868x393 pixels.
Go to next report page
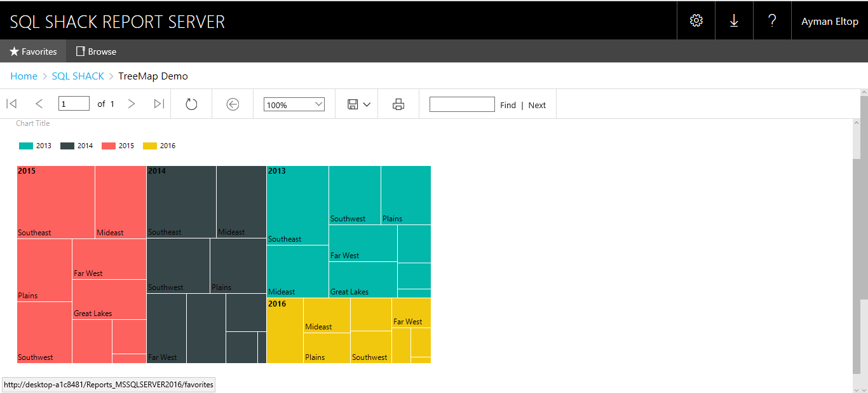pyautogui.click(x=132, y=104)
